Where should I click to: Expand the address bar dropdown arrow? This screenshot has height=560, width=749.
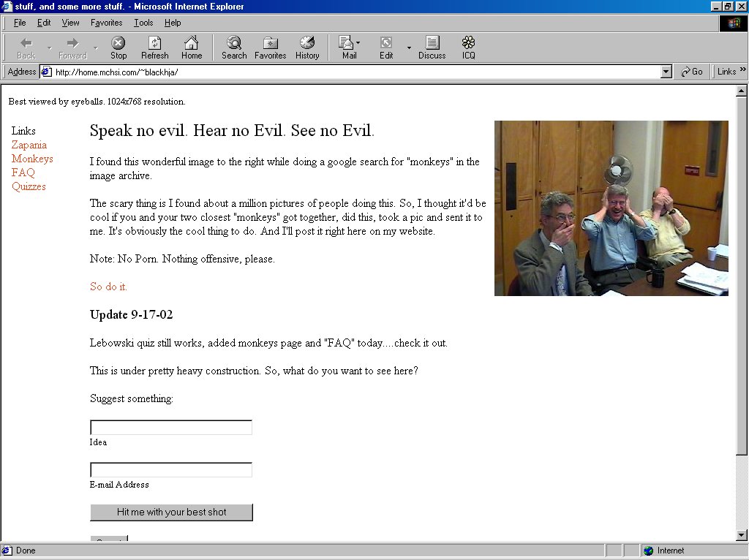tap(666, 72)
